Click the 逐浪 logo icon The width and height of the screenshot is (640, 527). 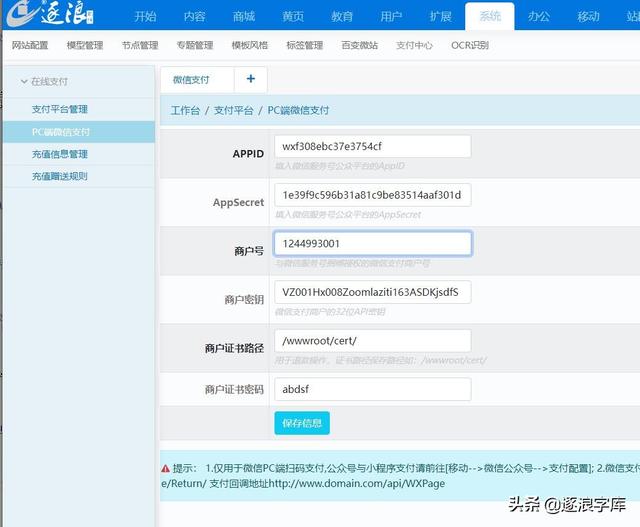(x=48, y=17)
